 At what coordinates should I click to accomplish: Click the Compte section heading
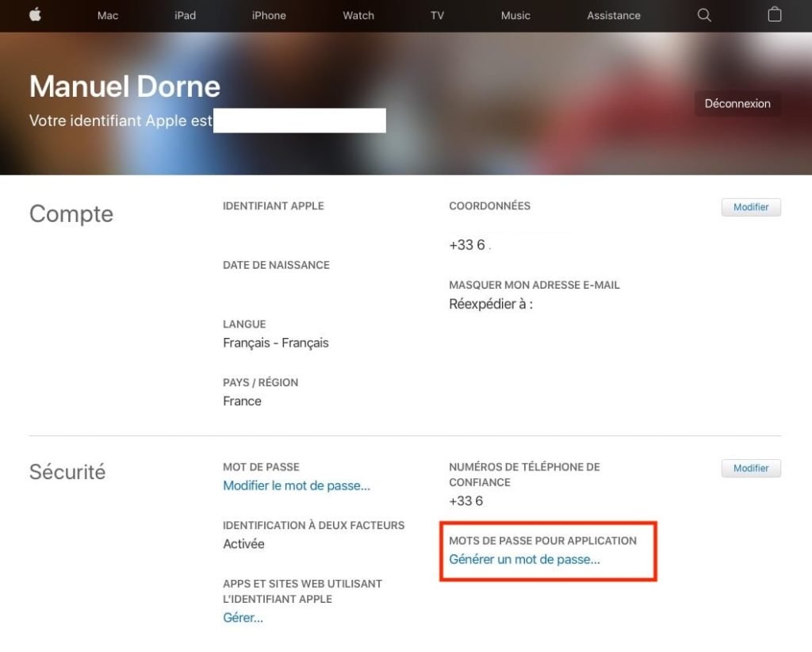tap(71, 214)
